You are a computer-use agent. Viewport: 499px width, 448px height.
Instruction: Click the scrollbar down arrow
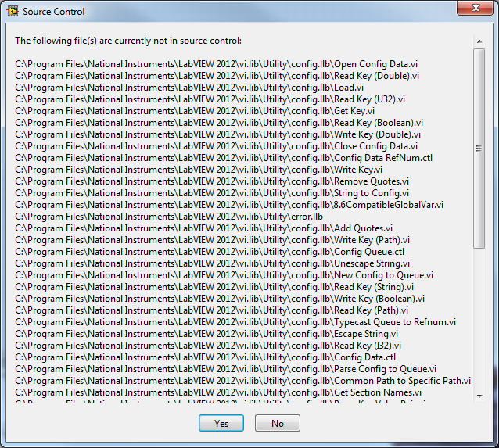click(479, 396)
